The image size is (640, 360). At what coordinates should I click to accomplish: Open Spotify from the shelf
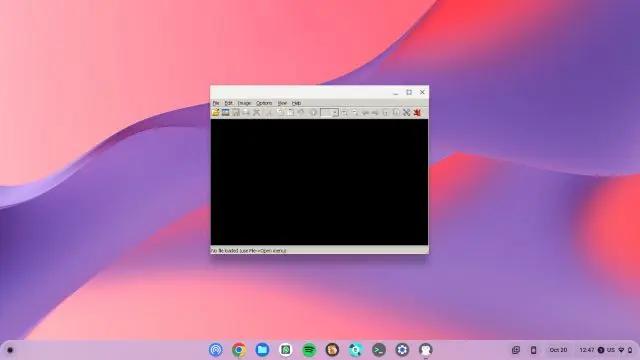click(x=309, y=350)
